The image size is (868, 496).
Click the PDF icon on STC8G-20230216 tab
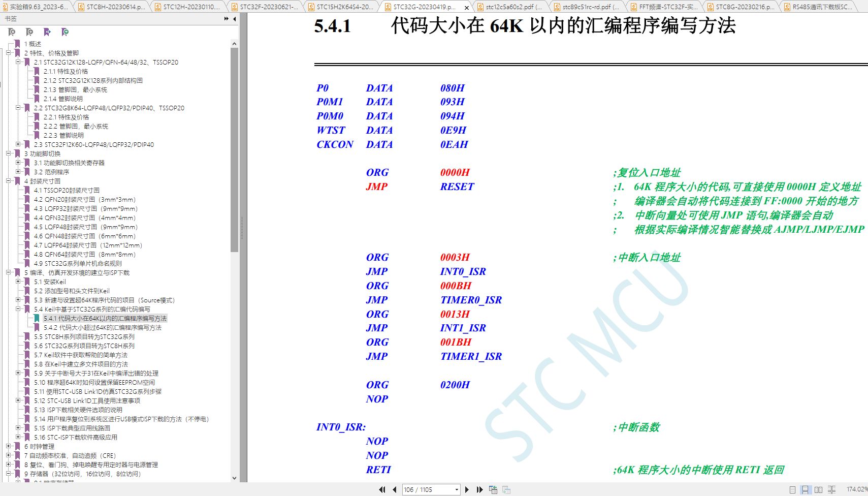click(711, 7)
